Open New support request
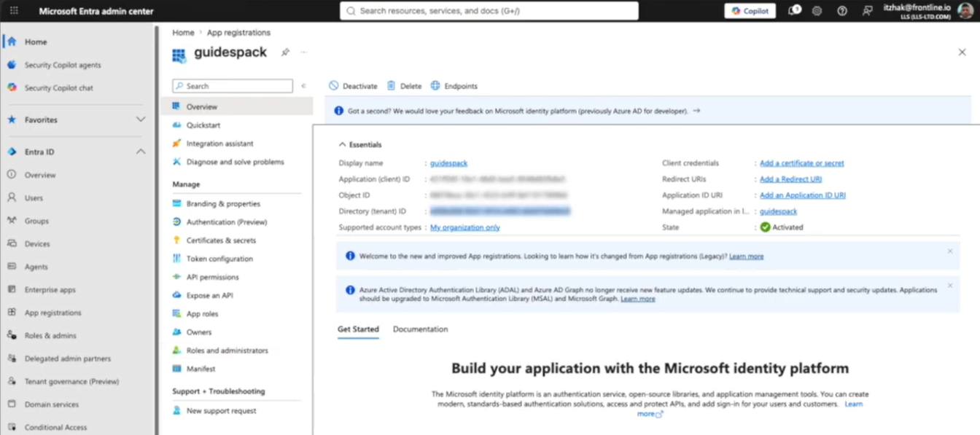 (x=221, y=411)
